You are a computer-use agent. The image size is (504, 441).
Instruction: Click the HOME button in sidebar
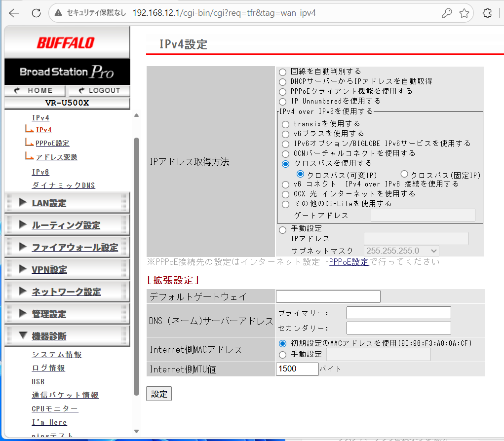point(35,90)
